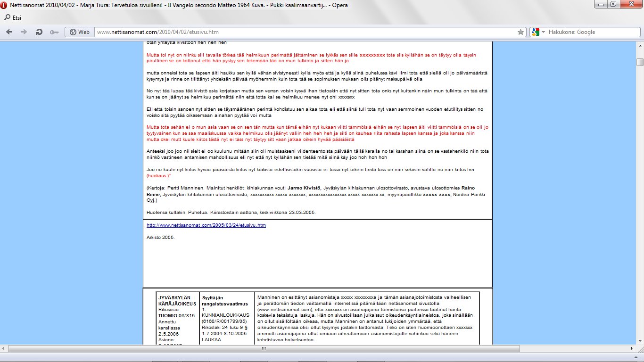644x362 pixels.
Task: Expand the Google search engine dropdown arrow
Action: (x=543, y=32)
